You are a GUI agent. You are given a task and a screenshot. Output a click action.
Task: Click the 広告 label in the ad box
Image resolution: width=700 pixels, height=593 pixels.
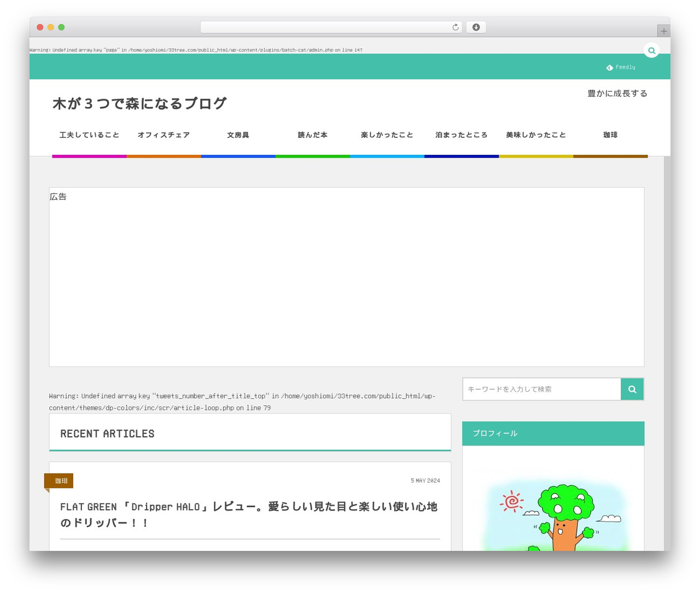[x=58, y=196]
